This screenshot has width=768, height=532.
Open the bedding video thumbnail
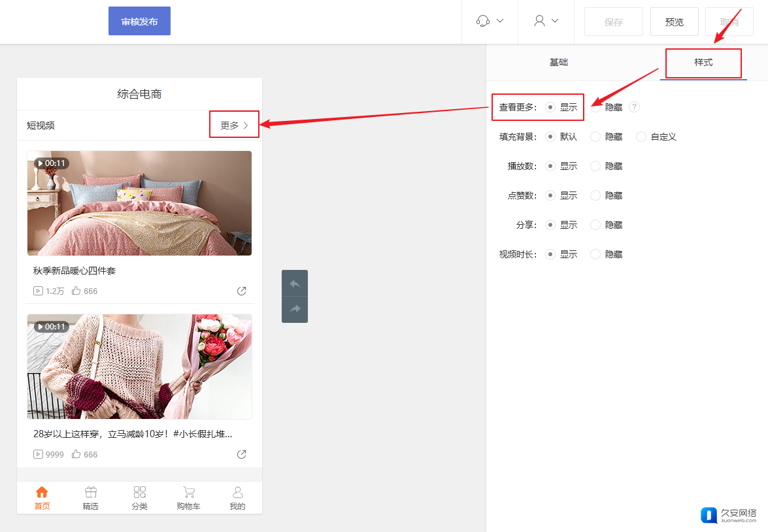[x=140, y=203]
